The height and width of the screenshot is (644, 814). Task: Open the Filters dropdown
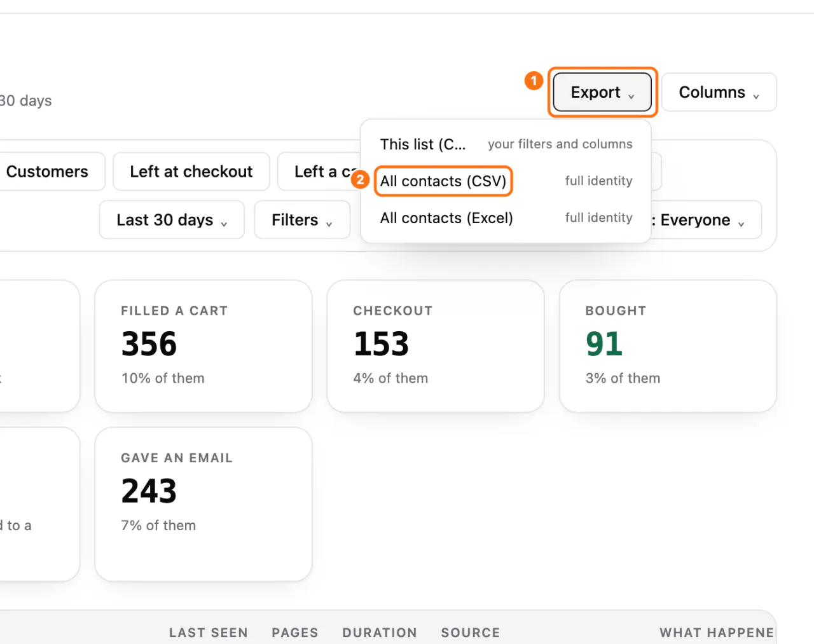[302, 220]
